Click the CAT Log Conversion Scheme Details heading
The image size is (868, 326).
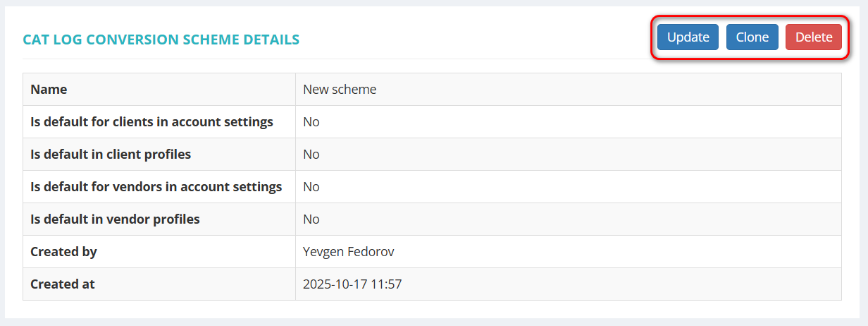[161, 40]
